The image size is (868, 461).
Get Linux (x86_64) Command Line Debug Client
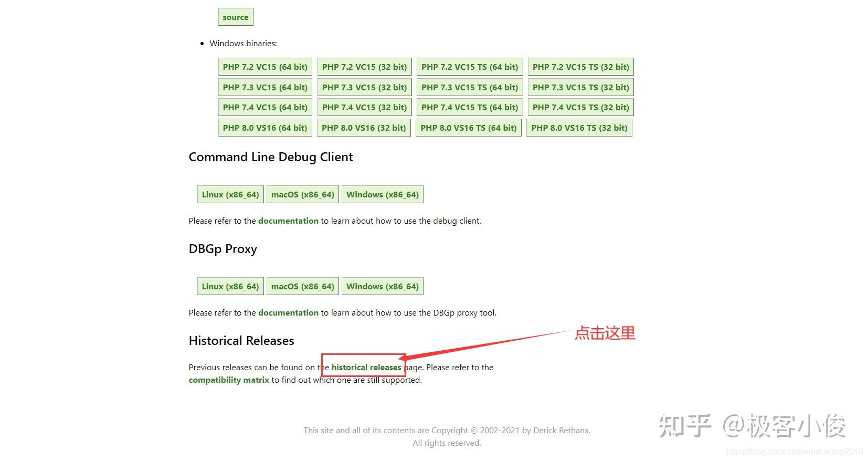click(x=230, y=194)
